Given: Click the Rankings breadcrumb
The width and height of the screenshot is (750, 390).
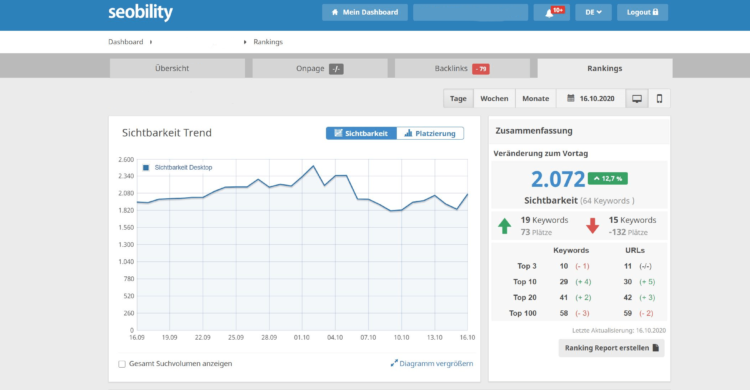Looking at the screenshot, I should [268, 42].
